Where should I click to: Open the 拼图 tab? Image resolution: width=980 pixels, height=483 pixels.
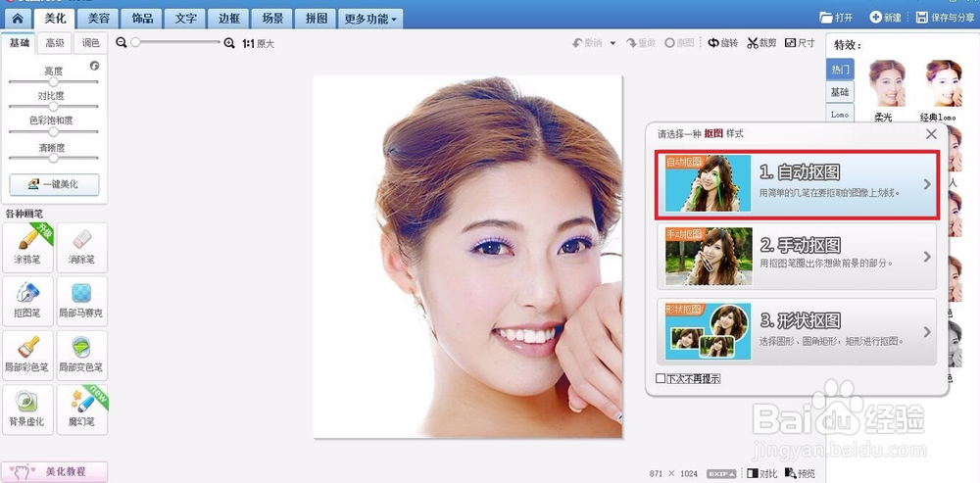point(317,19)
